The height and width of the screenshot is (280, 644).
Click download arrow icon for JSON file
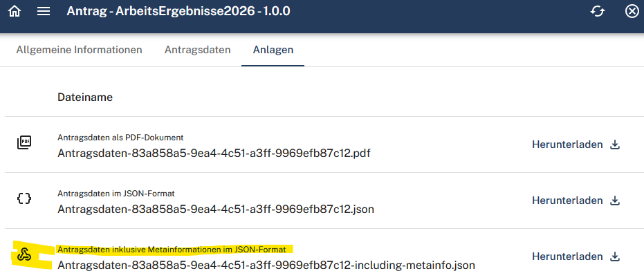[615, 200]
